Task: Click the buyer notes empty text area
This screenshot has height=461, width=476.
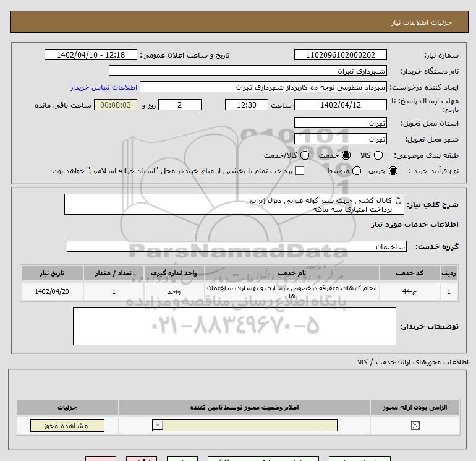Action: tap(234, 326)
